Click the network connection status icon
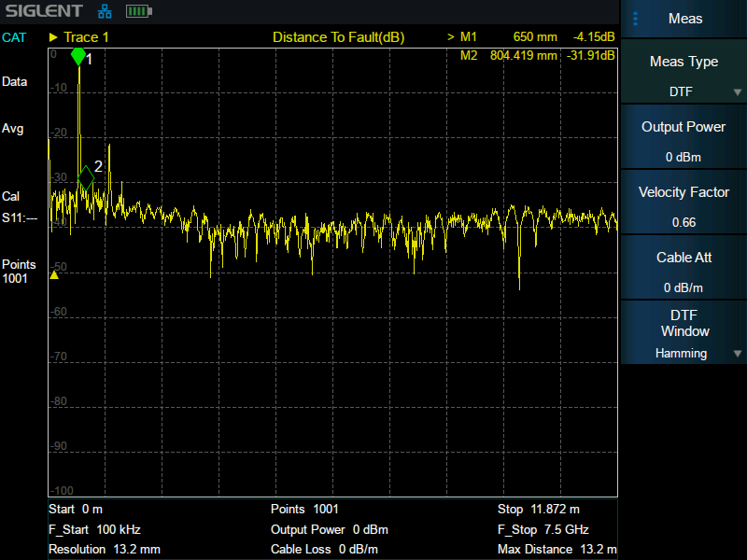This screenshot has height=560, width=747. (105, 12)
